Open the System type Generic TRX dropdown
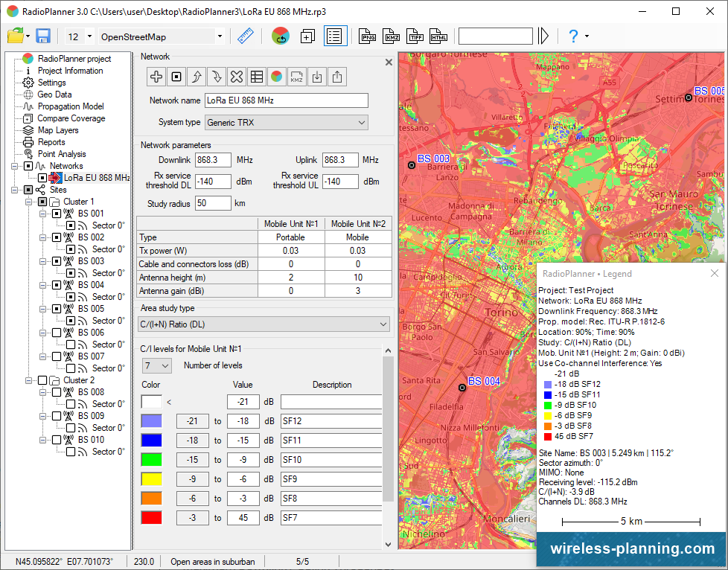 (x=287, y=123)
